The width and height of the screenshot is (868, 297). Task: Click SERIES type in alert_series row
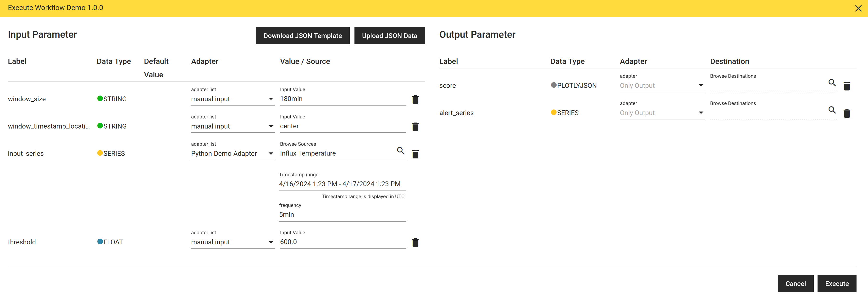pos(568,113)
